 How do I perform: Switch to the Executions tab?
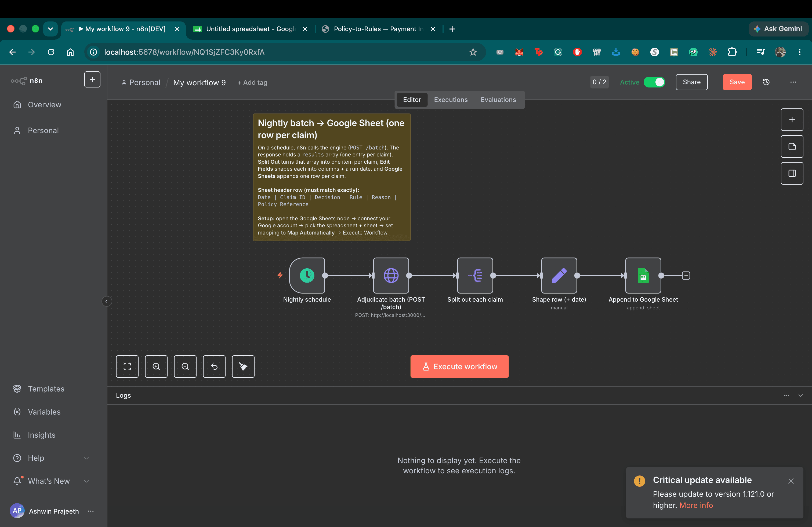point(451,100)
